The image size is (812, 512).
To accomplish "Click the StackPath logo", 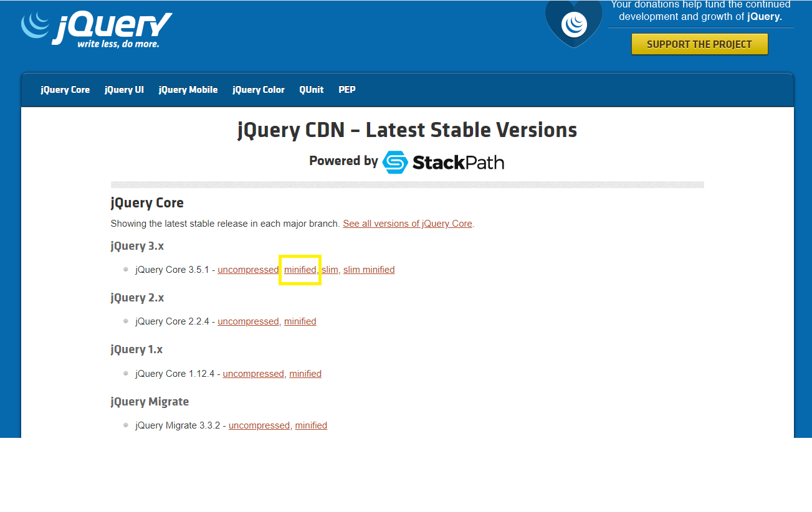I will click(x=443, y=163).
